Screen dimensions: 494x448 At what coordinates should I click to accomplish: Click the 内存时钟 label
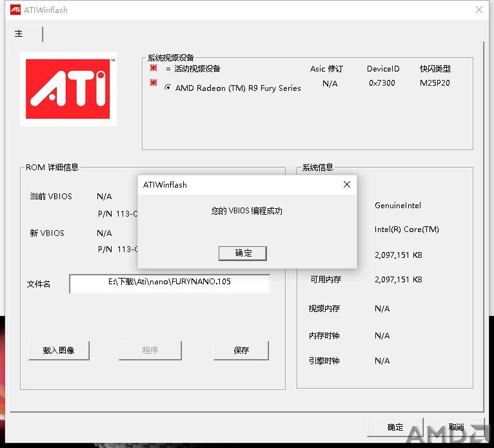(324, 335)
